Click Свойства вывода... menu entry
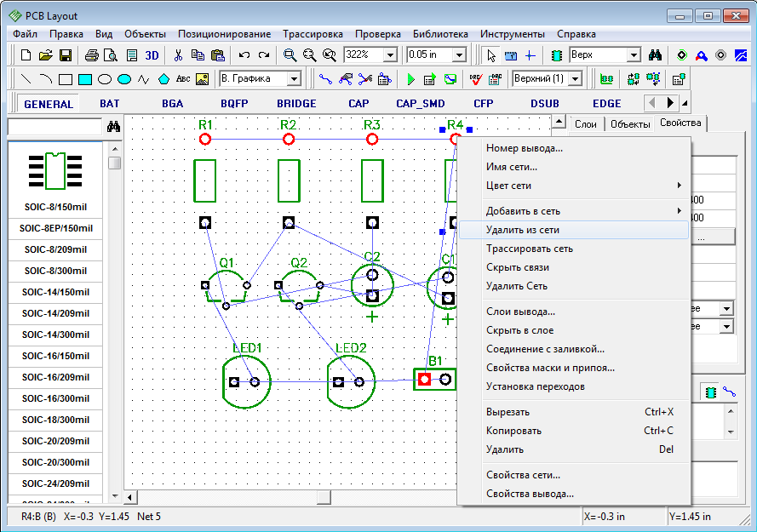This screenshot has width=757, height=532. 574,494
